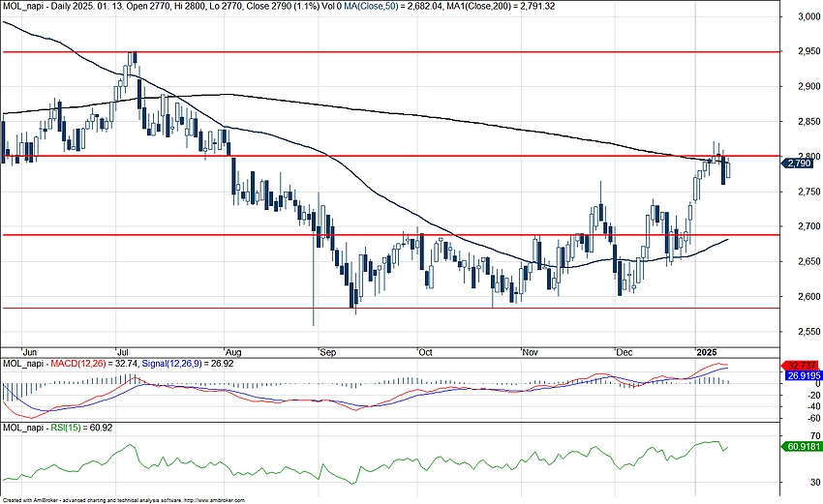Click the bold 2025 date axis label
823x504 pixels.
click(706, 352)
